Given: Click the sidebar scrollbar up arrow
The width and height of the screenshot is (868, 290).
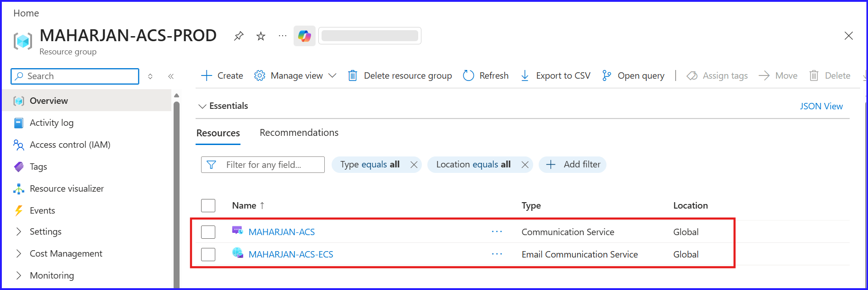Looking at the screenshot, I should pos(176,96).
